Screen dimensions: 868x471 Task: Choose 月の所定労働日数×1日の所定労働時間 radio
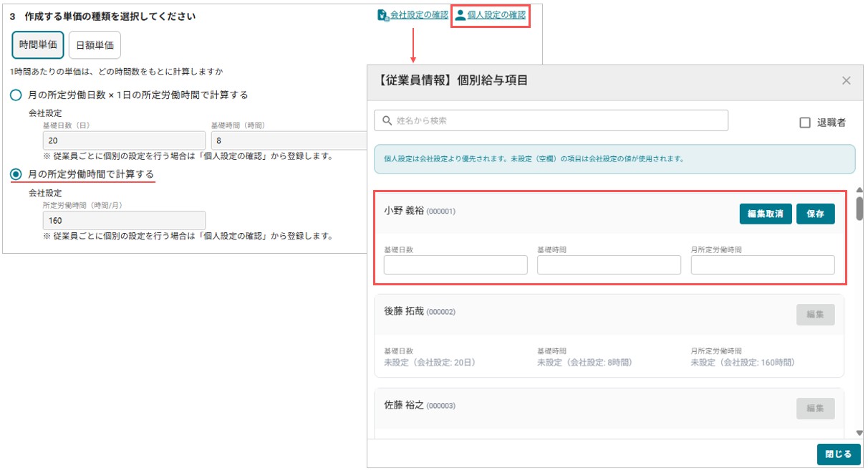[x=16, y=95]
